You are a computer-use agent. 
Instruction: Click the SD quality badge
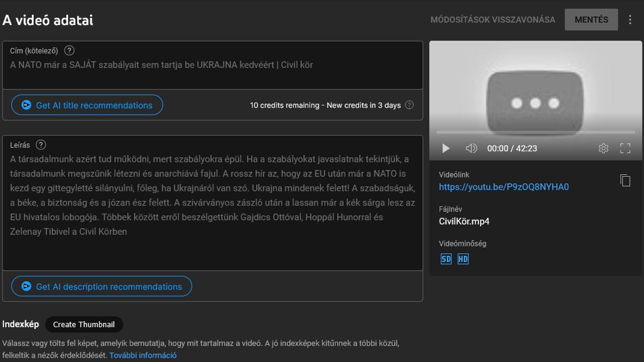[446, 259]
